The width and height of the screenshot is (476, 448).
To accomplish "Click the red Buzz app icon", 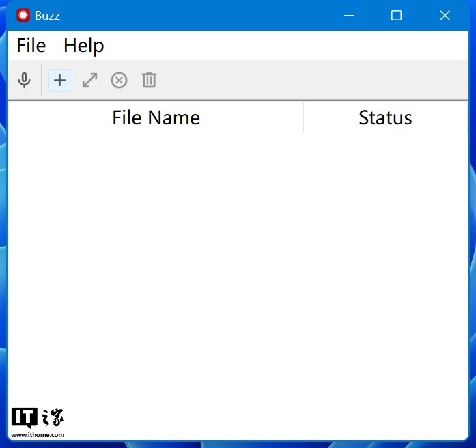I will click(23, 16).
